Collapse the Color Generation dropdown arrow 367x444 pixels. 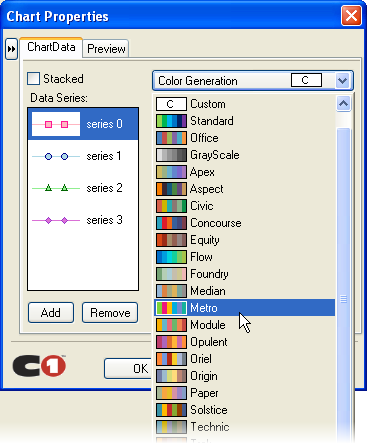[343, 80]
